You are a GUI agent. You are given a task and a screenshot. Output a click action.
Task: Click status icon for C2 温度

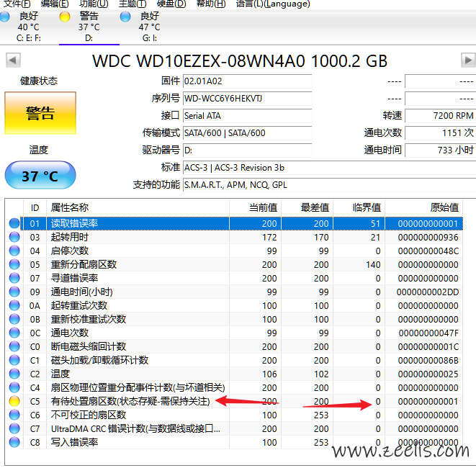(x=14, y=374)
